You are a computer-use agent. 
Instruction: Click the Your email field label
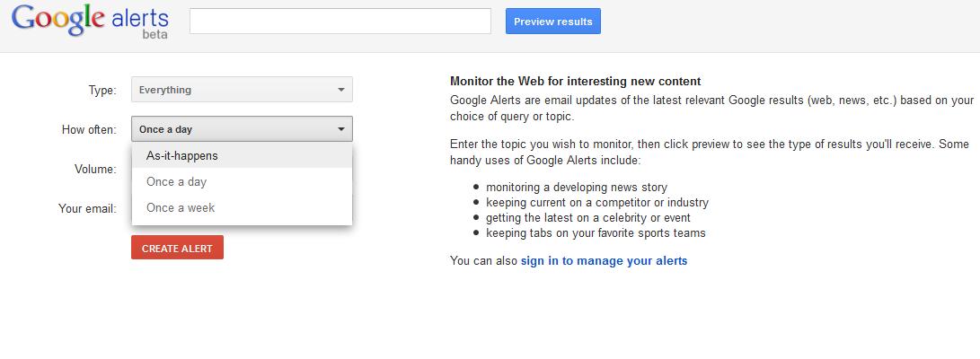tap(87, 208)
